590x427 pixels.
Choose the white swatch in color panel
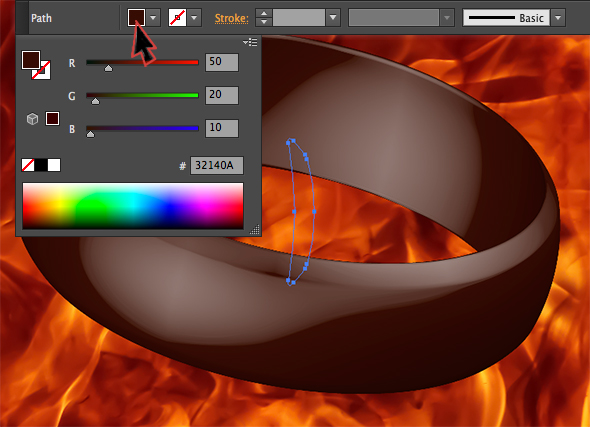click(54, 165)
